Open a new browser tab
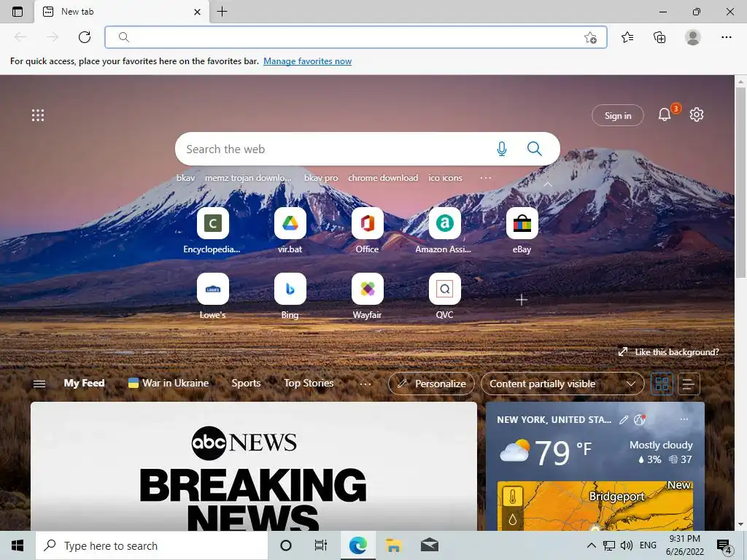This screenshot has width=747, height=560. pyautogui.click(x=222, y=12)
